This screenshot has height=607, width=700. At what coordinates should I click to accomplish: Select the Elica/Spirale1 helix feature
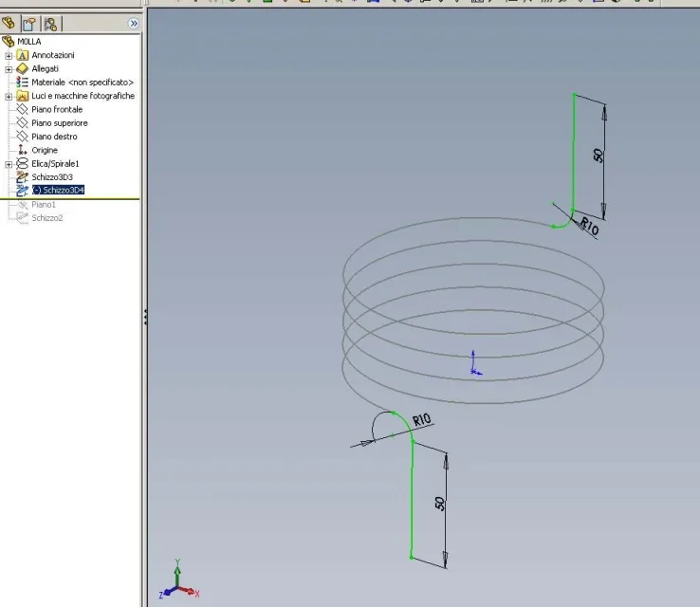55,163
